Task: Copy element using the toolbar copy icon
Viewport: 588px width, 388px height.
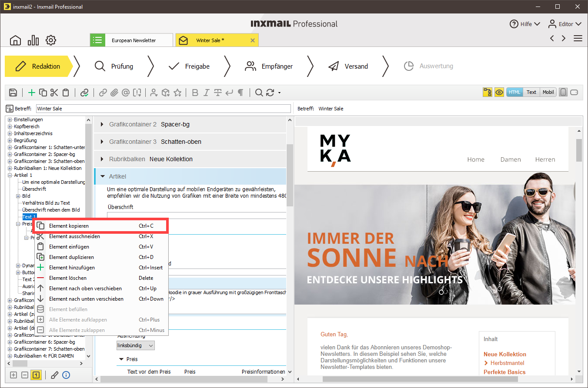Action: (43, 92)
